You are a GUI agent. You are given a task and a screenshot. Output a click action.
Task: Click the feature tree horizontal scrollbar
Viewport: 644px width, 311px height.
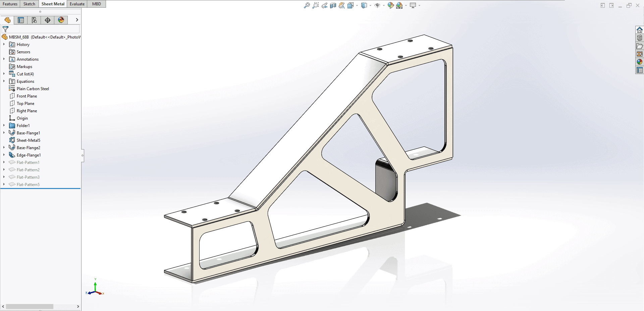(x=30, y=307)
